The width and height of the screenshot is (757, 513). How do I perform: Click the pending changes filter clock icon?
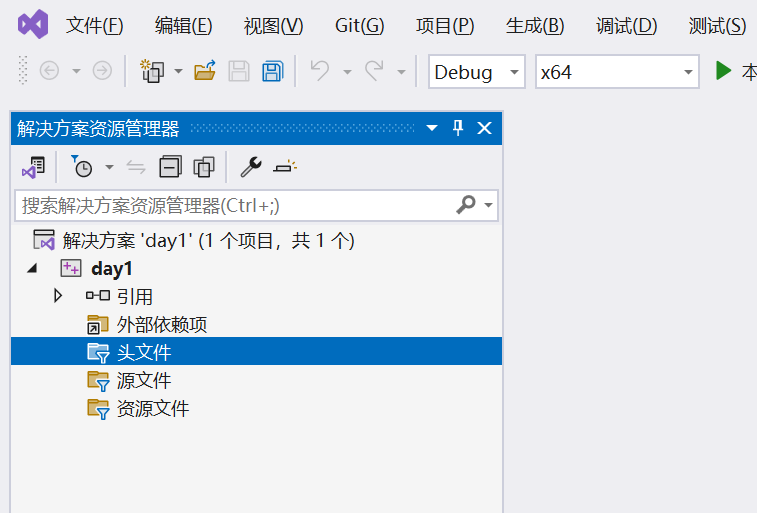[x=82, y=166]
